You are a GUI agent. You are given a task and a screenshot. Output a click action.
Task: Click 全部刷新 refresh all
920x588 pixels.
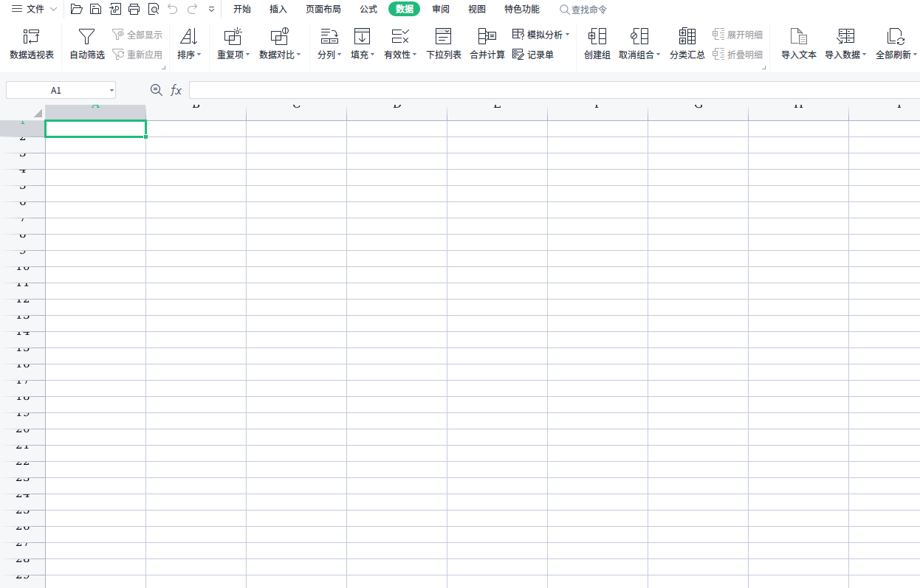pos(896,44)
